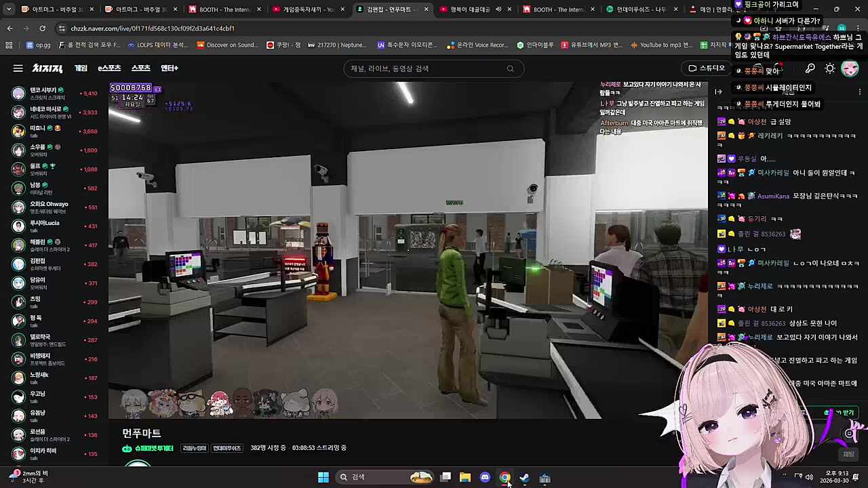Open the hamburger sidebar menu
Image resolution: width=868 pixels, height=488 pixels.
tap(18, 68)
